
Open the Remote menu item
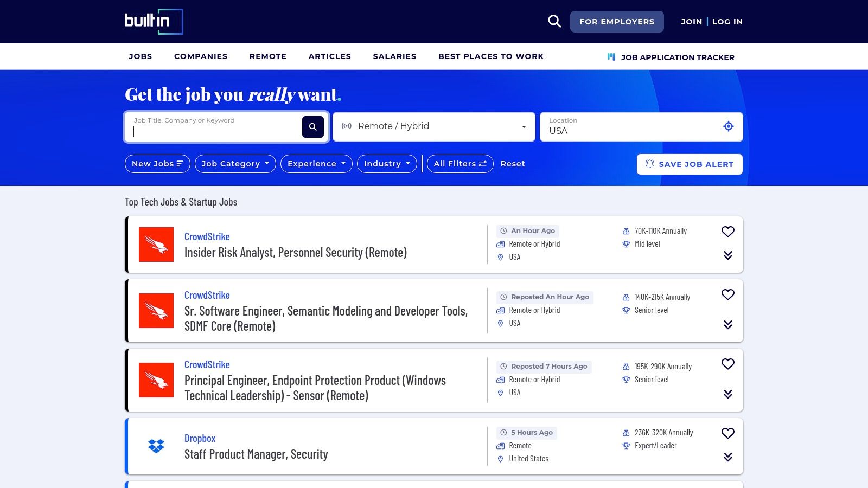click(x=268, y=56)
